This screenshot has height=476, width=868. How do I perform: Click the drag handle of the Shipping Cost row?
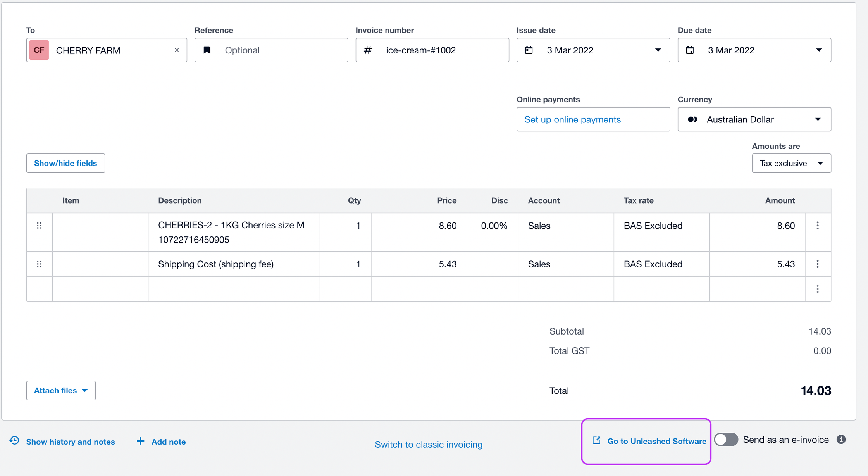click(39, 264)
